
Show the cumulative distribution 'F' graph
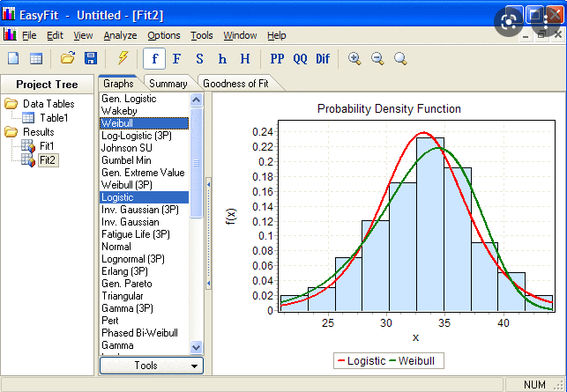tap(177, 58)
